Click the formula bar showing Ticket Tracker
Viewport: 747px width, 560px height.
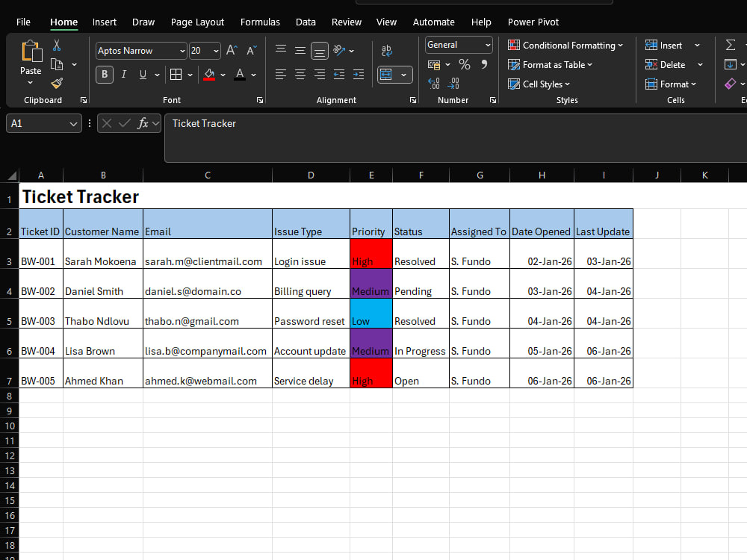pos(455,138)
